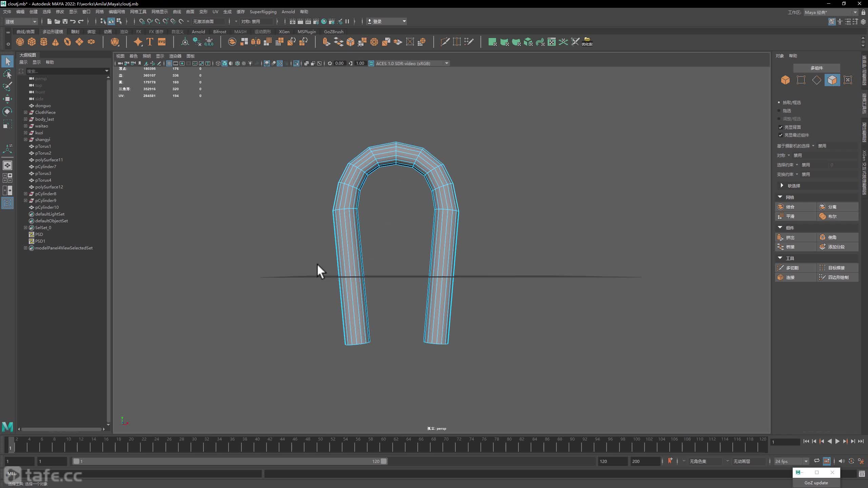Click the 四边形绘制 quad draw button

coord(837,277)
